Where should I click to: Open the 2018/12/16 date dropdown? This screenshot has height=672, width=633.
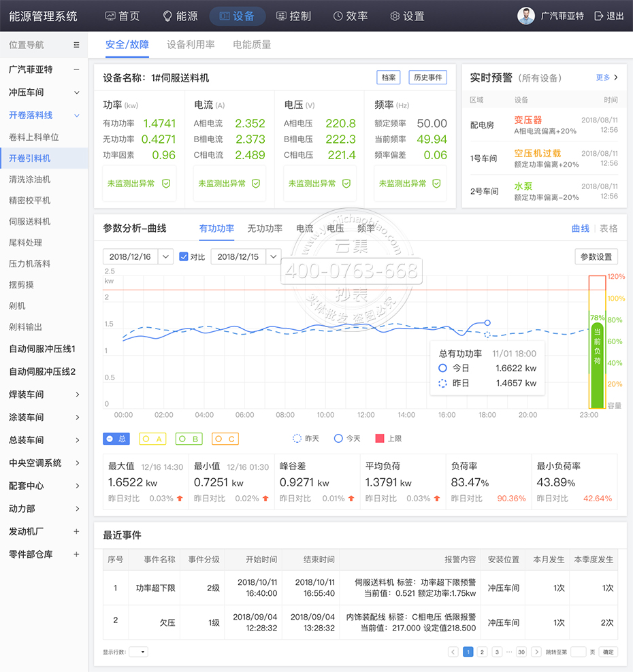point(165,257)
